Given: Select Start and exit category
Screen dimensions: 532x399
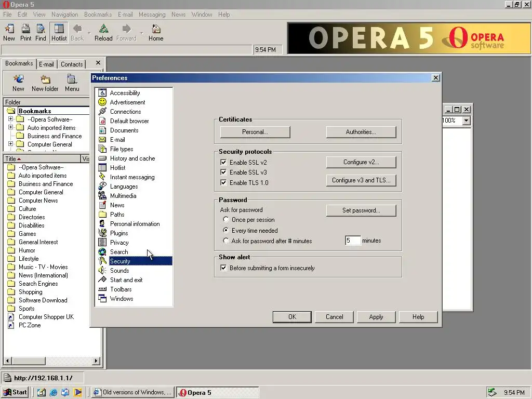Looking at the screenshot, I should (x=126, y=280).
